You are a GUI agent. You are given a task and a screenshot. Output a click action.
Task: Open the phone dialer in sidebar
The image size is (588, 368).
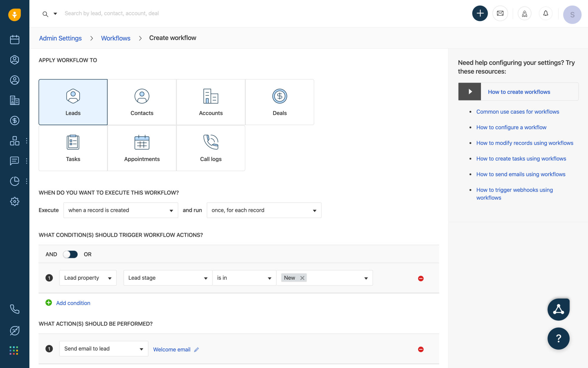point(14,309)
